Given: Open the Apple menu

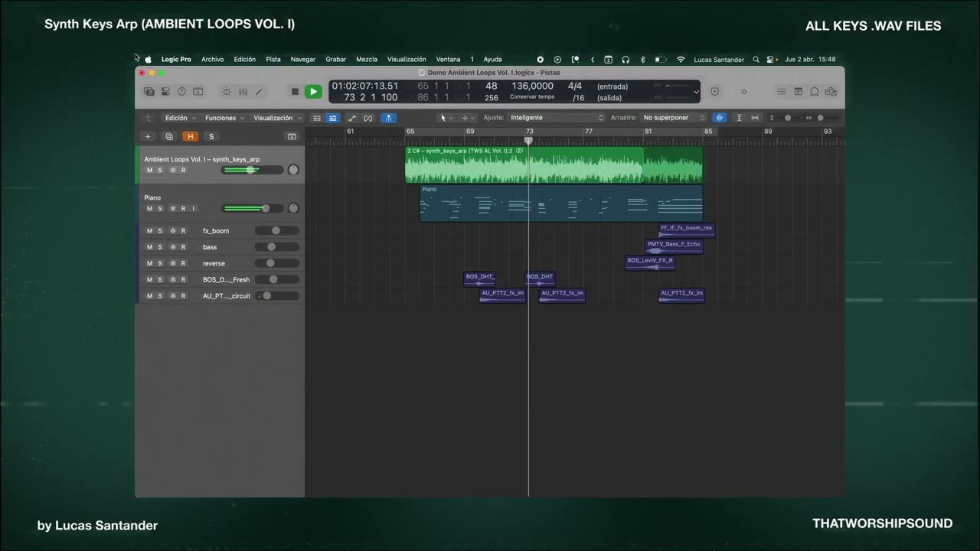Looking at the screenshot, I should [149, 59].
